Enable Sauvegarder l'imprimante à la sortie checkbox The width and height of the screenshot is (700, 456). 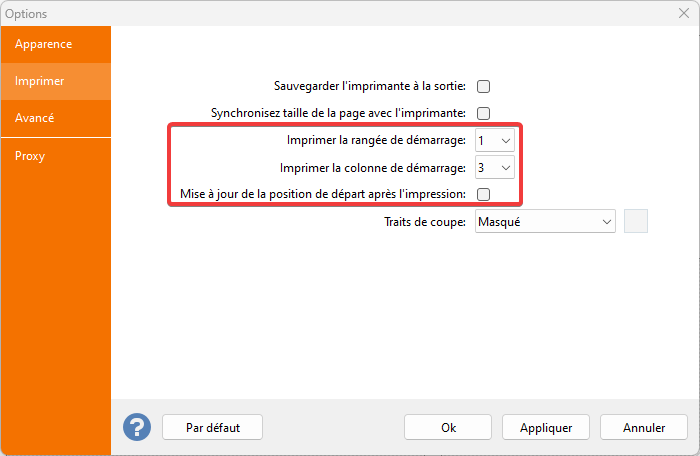(484, 87)
